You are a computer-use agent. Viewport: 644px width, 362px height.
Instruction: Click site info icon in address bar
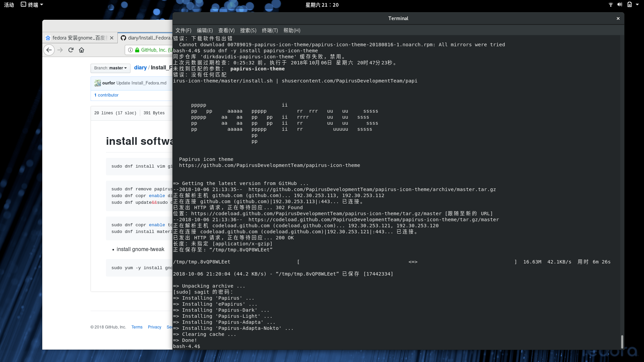[x=130, y=50]
